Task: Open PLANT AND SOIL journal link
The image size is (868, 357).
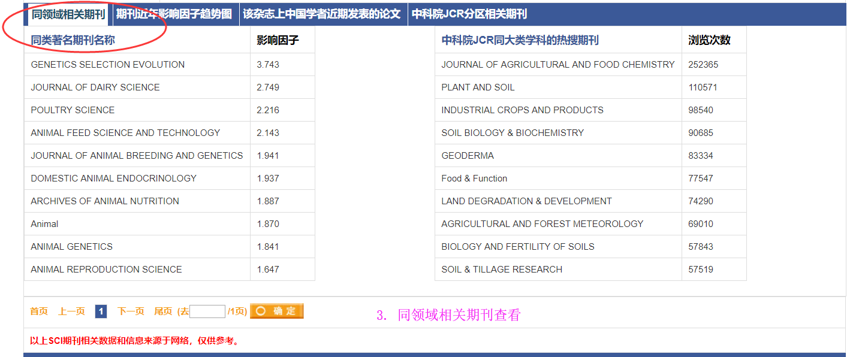Action: 478,87
